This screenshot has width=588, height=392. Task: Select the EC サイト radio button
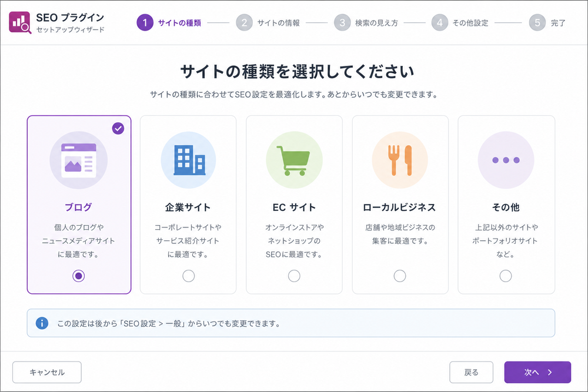tap(294, 276)
